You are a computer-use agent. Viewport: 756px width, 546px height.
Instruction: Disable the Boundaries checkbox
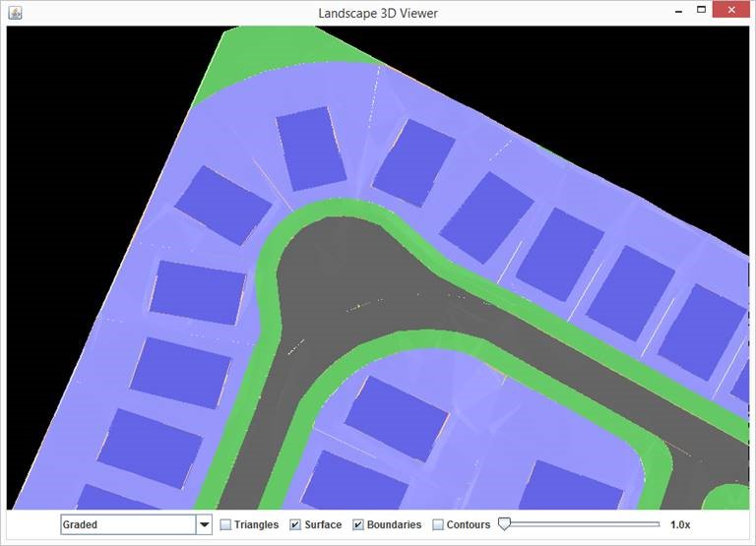(357, 524)
